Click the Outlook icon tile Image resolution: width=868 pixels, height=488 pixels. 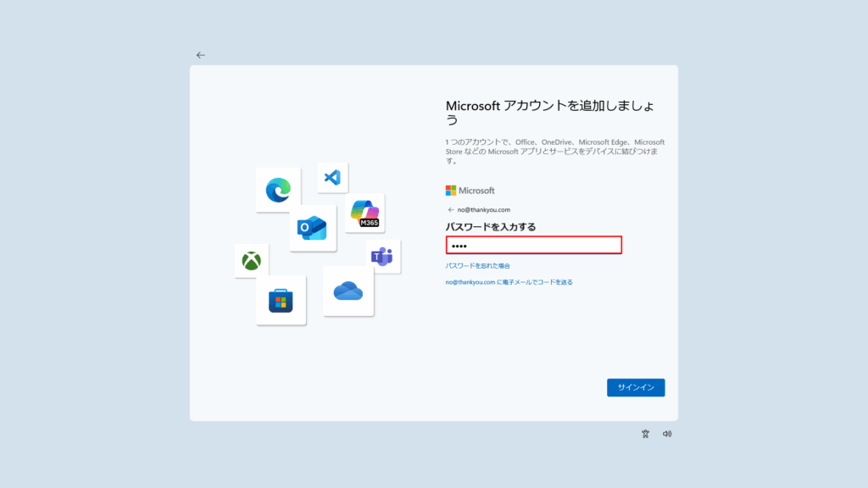[313, 228]
